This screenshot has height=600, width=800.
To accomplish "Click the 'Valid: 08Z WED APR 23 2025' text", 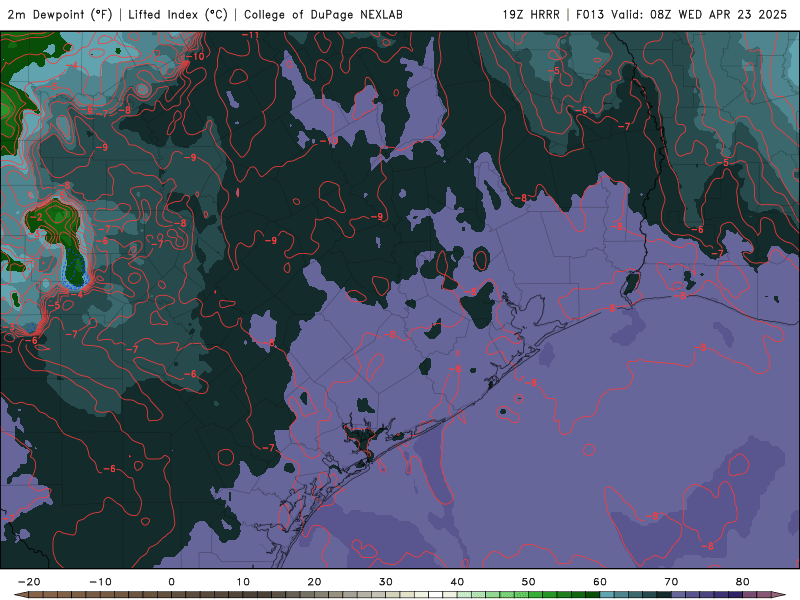I will point(699,14).
